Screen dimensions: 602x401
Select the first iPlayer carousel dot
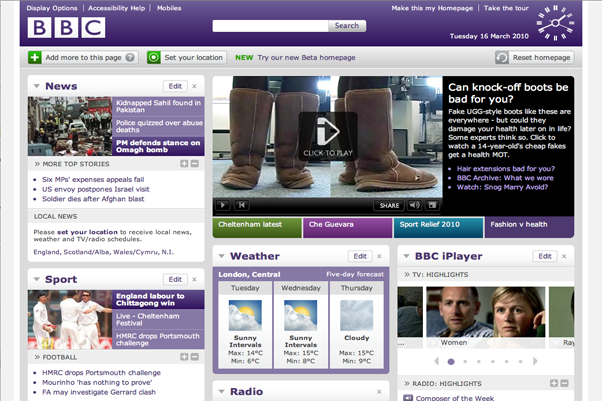451,361
